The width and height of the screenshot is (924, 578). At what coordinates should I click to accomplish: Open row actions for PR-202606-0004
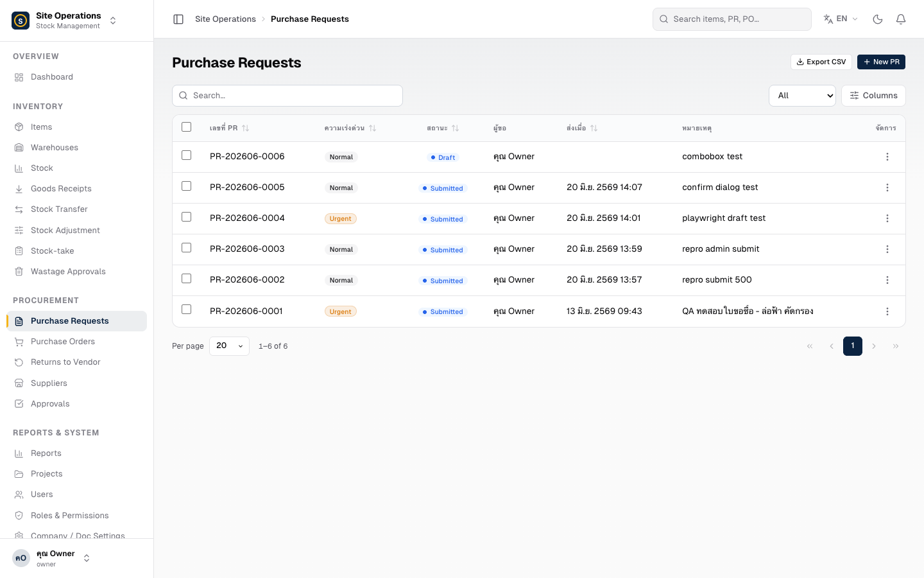pos(887,218)
